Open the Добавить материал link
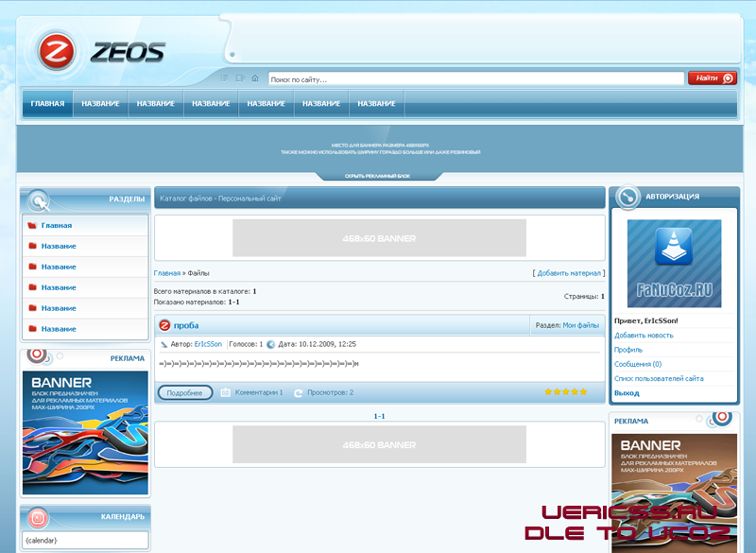 click(x=569, y=273)
